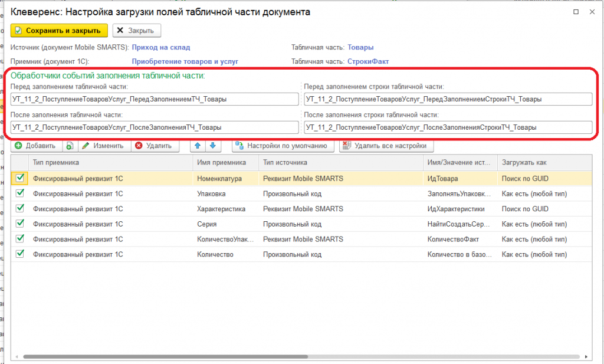The image size is (604, 364).
Task: Select the Серия cell
Action: [x=226, y=224]
